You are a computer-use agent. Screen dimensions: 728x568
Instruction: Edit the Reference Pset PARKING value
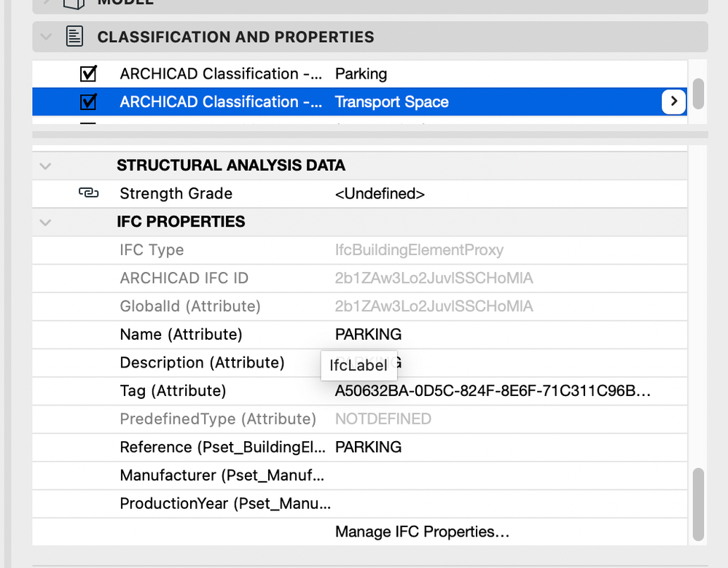tap(368, 447)
